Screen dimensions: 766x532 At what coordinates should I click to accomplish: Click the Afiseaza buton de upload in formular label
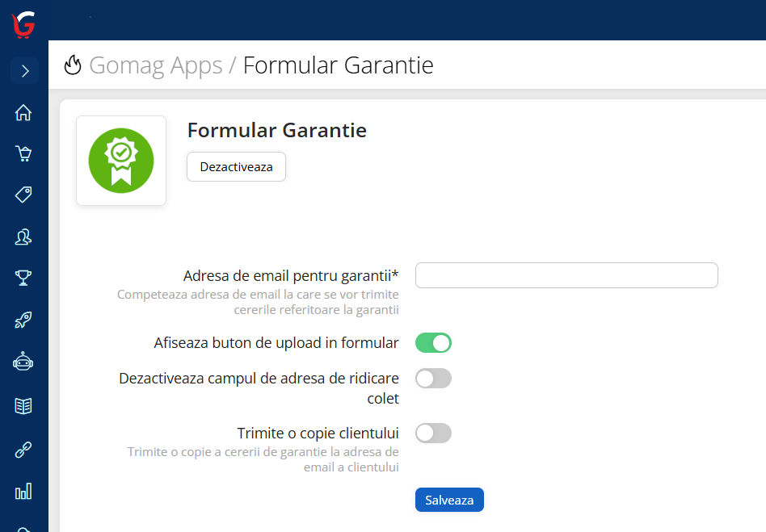point(276,342)
